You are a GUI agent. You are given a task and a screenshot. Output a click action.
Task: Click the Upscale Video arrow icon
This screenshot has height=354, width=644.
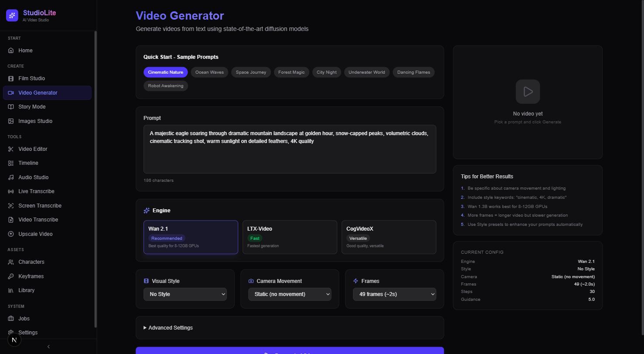pos(11,234)
